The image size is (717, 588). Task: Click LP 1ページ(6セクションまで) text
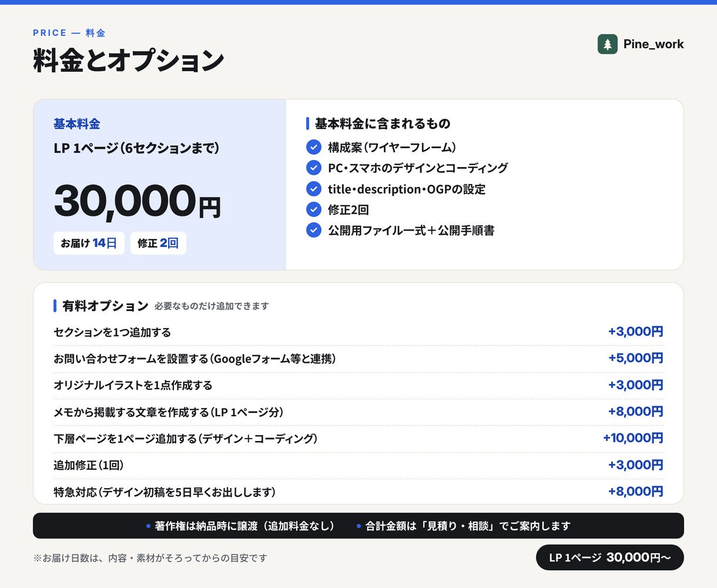click(136, 148)
